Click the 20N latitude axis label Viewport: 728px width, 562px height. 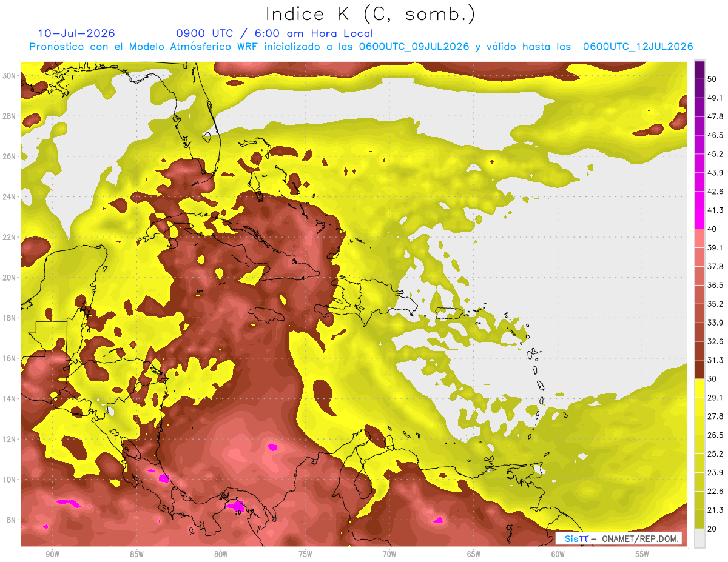click(9, 278)
